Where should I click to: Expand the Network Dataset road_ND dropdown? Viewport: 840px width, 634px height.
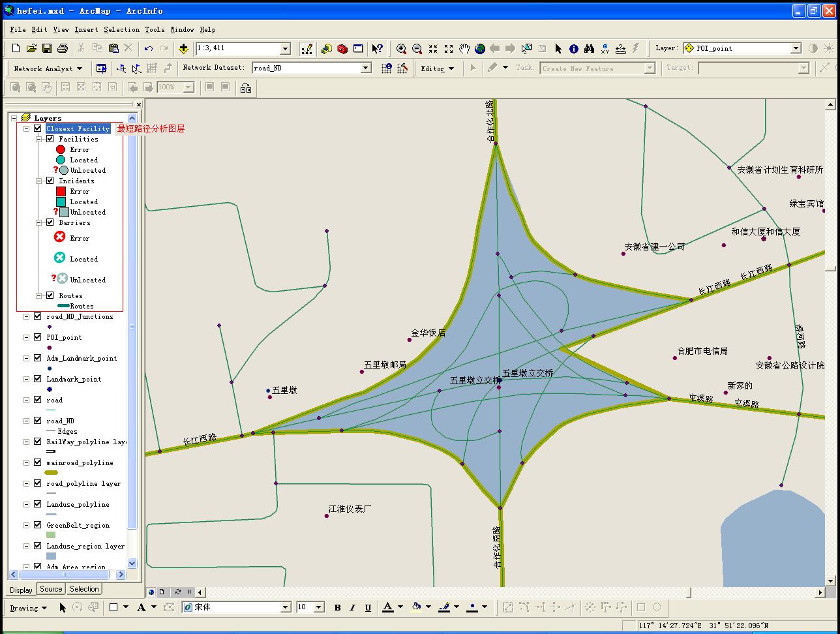click(x=366, y=68)
